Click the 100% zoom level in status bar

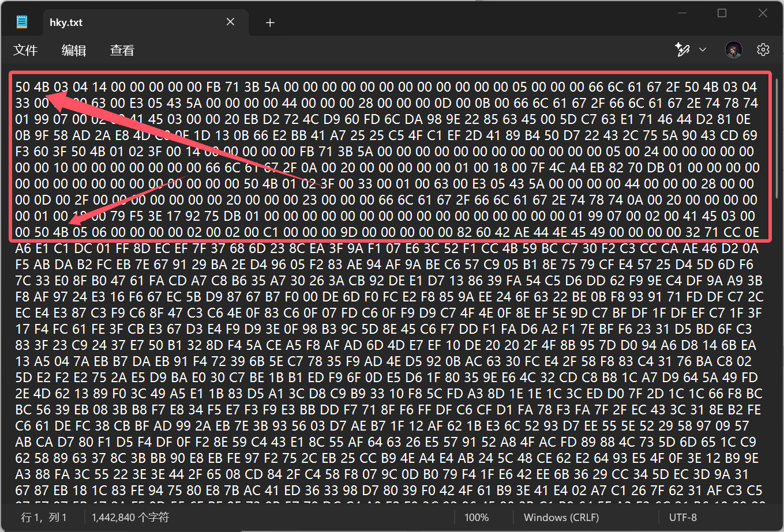click(x=477, y=517)
